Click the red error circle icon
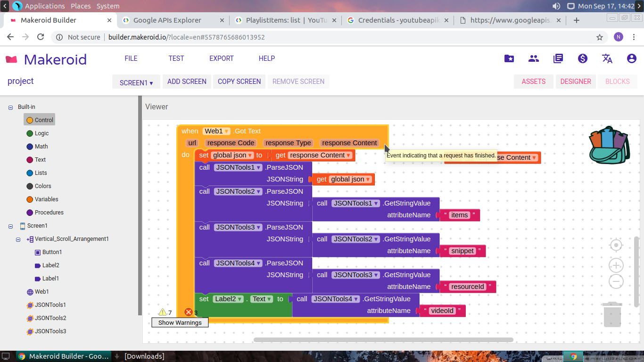644x362 pixels. click(189, 312)
